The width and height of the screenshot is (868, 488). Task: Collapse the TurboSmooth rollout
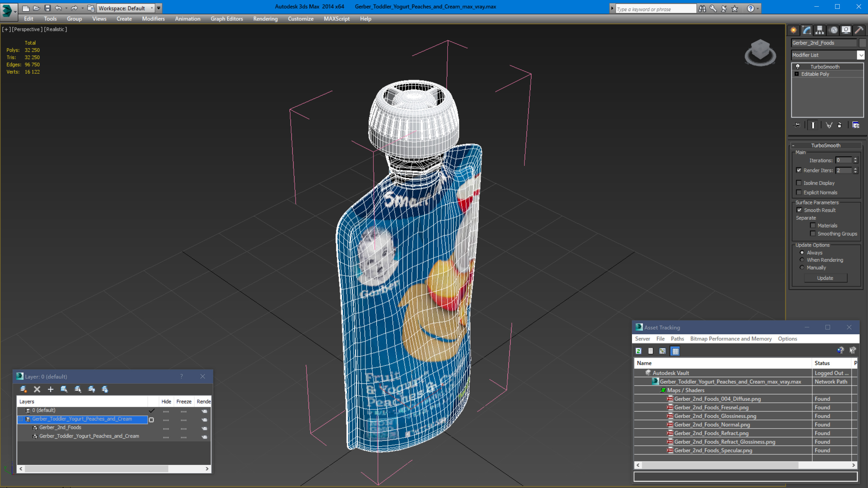tap(793, 146)
